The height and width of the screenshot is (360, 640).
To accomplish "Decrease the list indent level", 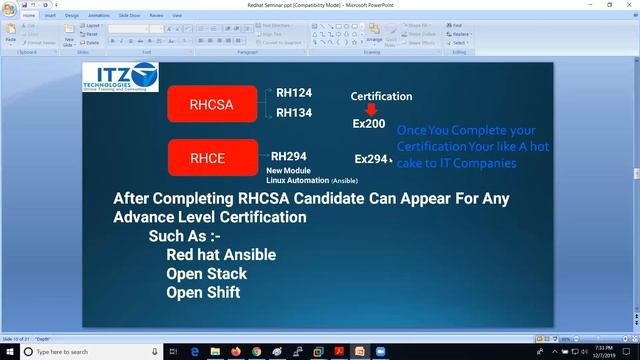I will click(228, 29).
